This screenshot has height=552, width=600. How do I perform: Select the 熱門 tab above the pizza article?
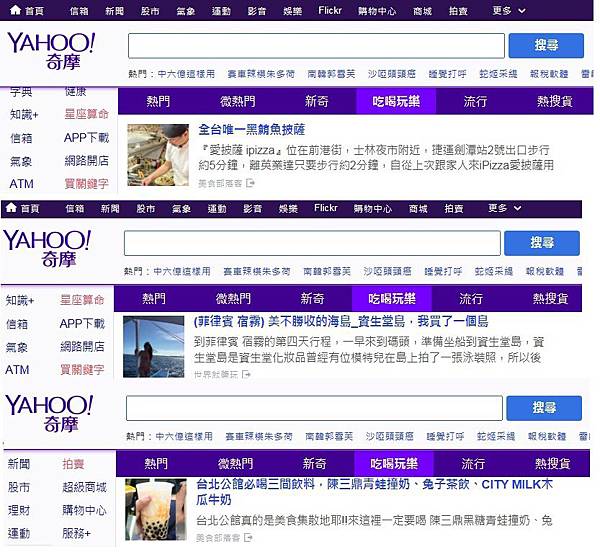click(x=158, y=101)
